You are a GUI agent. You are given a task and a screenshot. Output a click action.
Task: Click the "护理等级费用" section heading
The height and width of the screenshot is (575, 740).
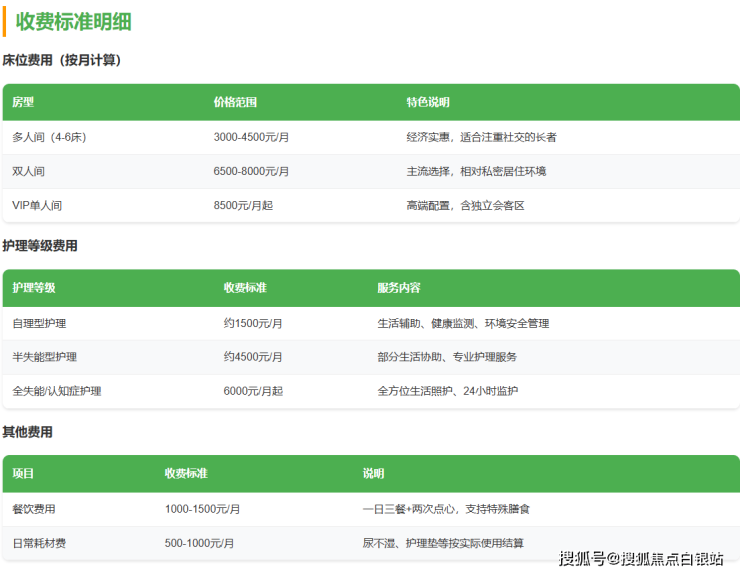(40, 246)
